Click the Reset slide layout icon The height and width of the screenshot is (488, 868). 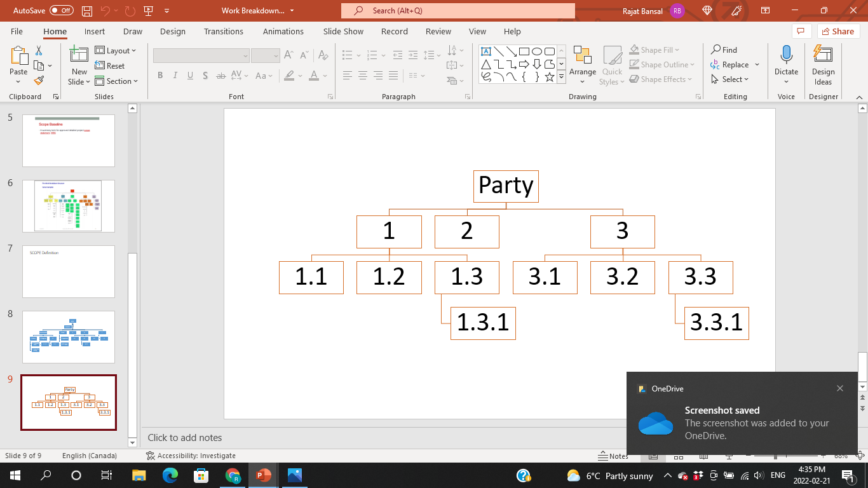[x=102, y=65]
